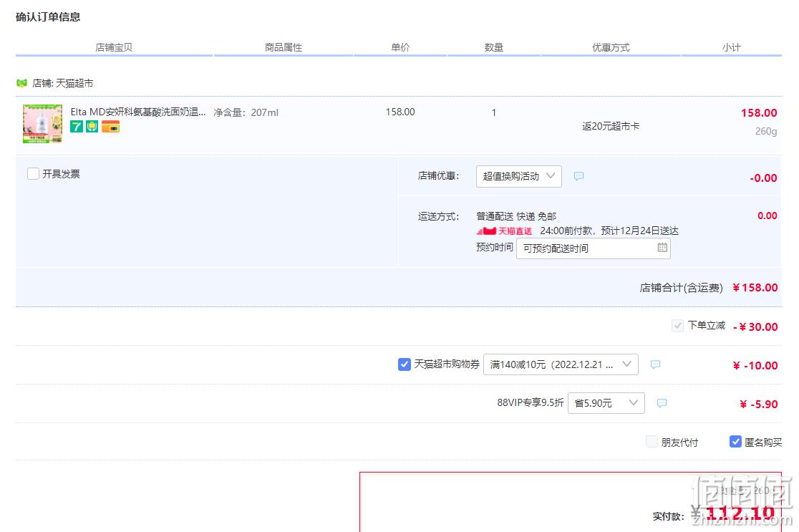Click the -￥30.00 order reduction amount
Viewport: 799px width, 532px height.
(x=755, y=327)
